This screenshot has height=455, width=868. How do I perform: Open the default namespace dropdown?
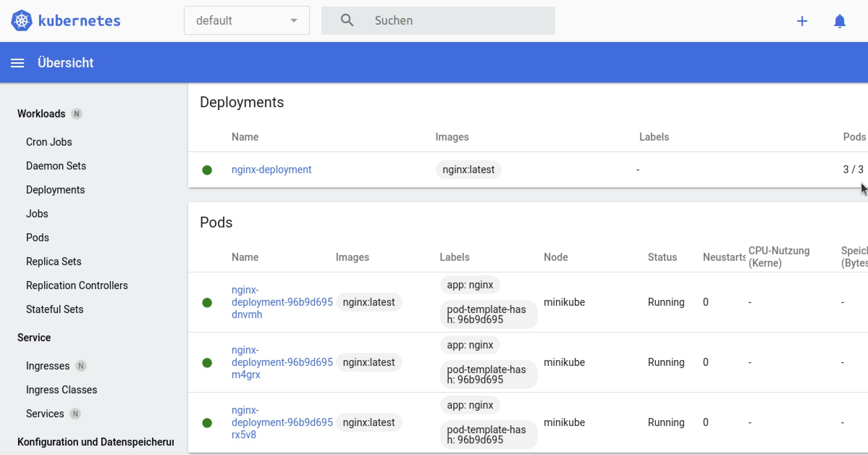[x=247, y=20]
